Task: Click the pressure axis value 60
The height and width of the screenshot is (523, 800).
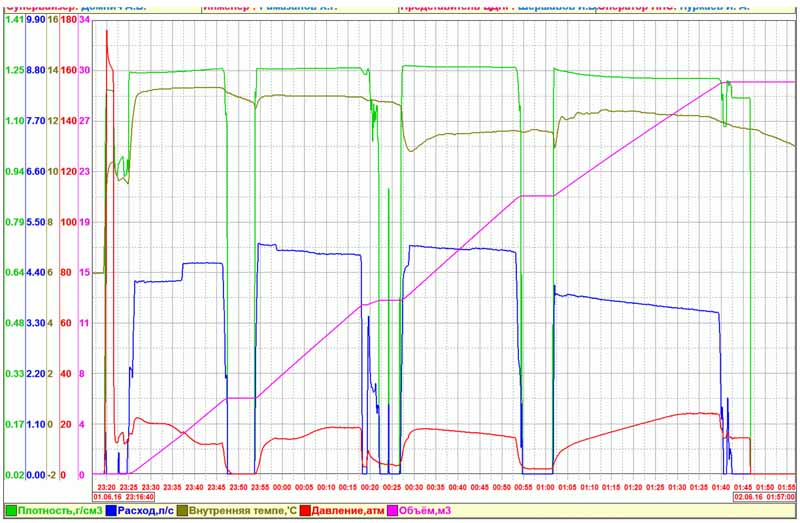Action: [66, 323]
